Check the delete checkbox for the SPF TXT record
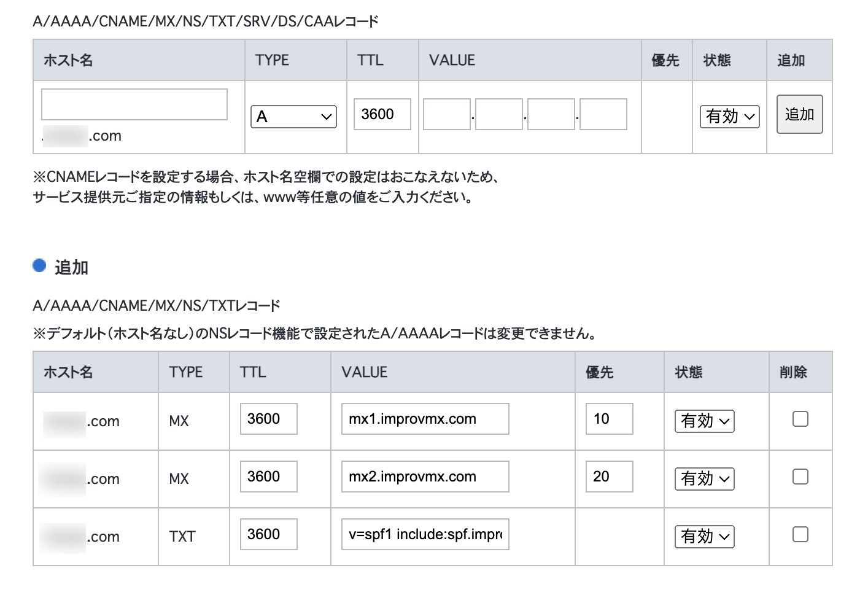 click(800, 534)
